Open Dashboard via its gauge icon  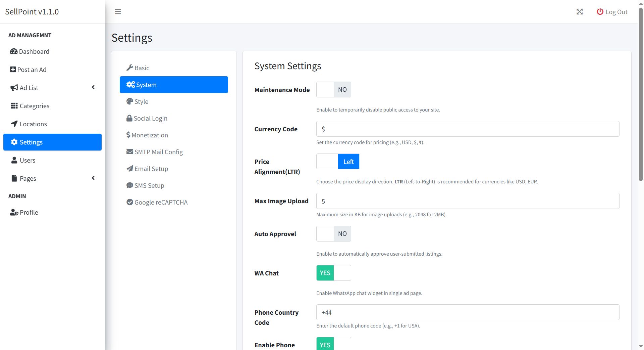(14, 51)
